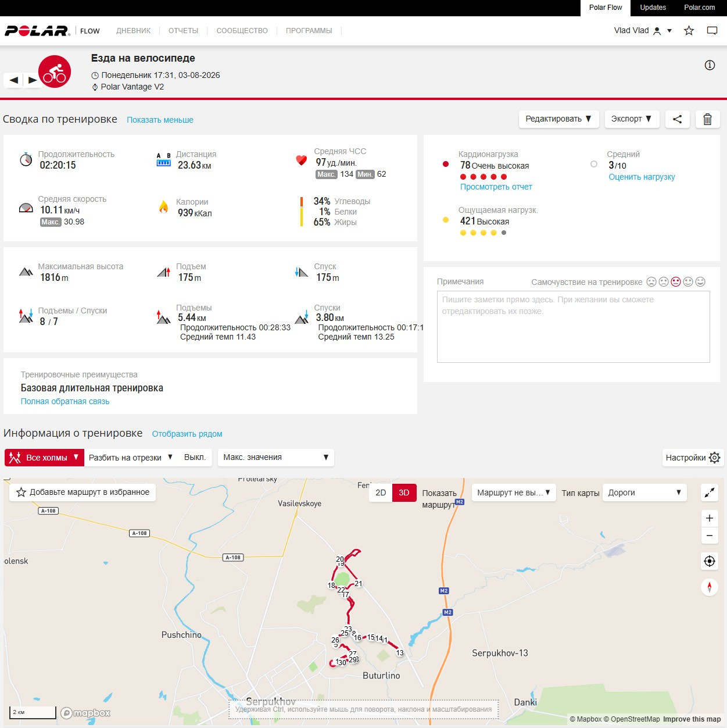The image size is (727, 728).
Task: Go to next training session arrow
Action: [33, 80]
